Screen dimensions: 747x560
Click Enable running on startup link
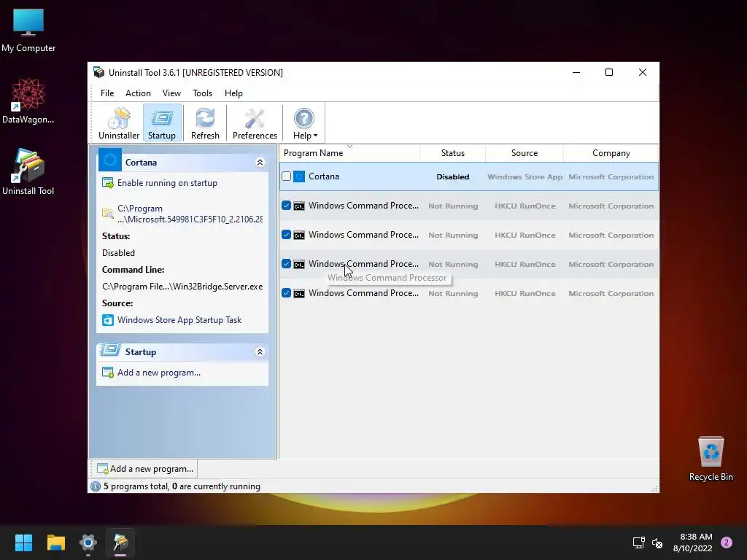click(x=167, y=183)
